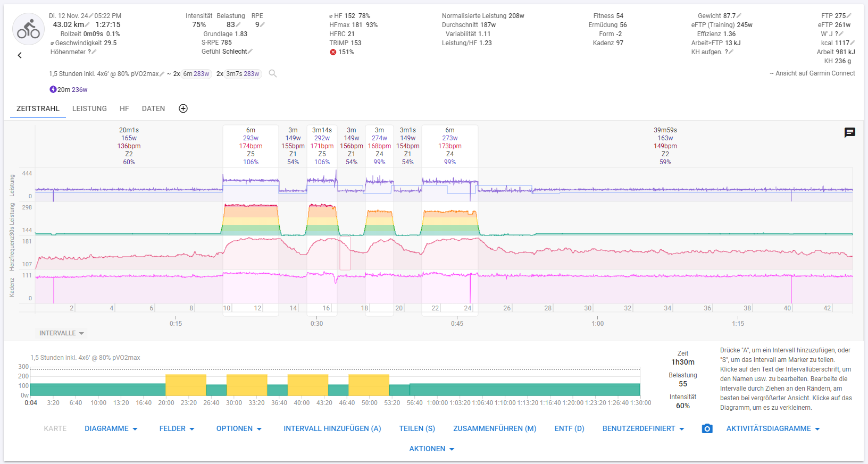Click the magnifier icon next to intervals
Viewport: 868px width, 464px height.
pyautogui.click(x=273, y=74)
